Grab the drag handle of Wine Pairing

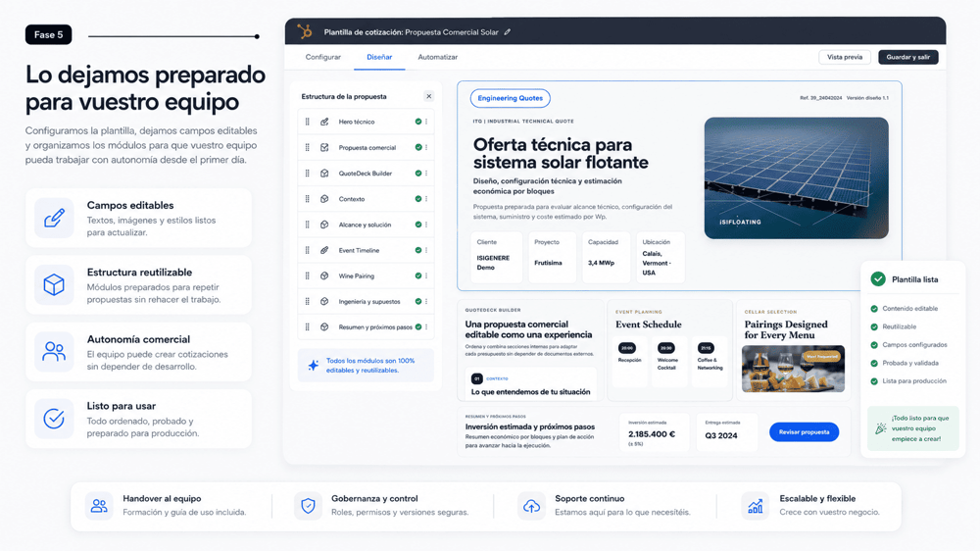point(307,275)
